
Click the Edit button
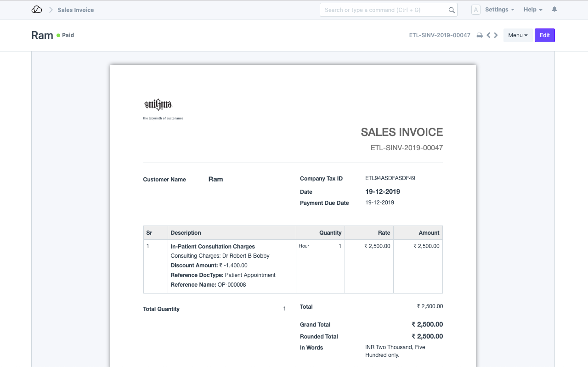click(x=544, y=35)
